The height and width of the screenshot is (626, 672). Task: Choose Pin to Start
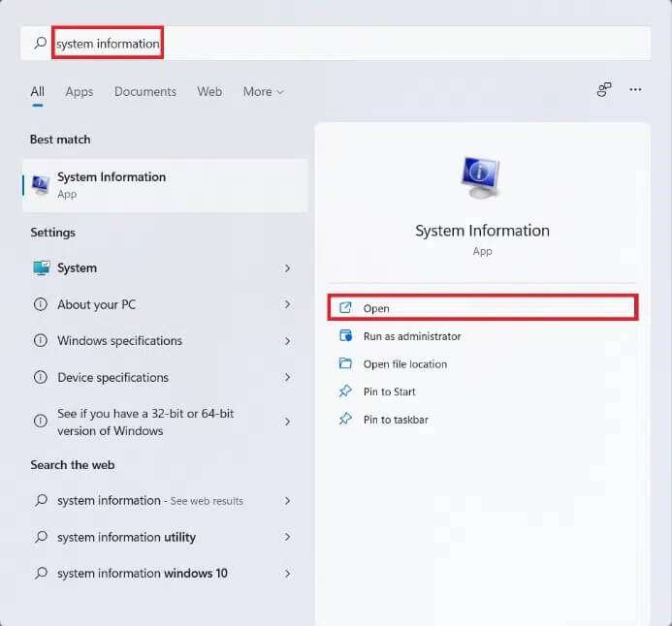(x=483, y=391)
